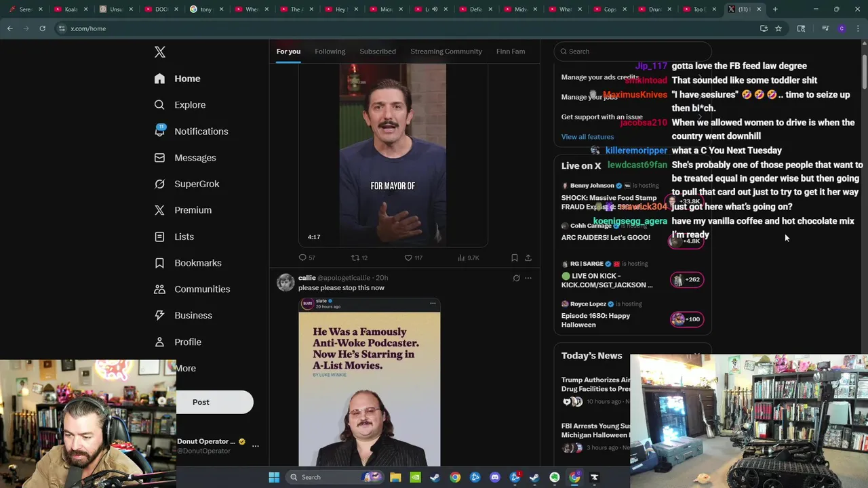
Task: Open account menu dots beside Donut Operator
Action: tap(256, 446)
